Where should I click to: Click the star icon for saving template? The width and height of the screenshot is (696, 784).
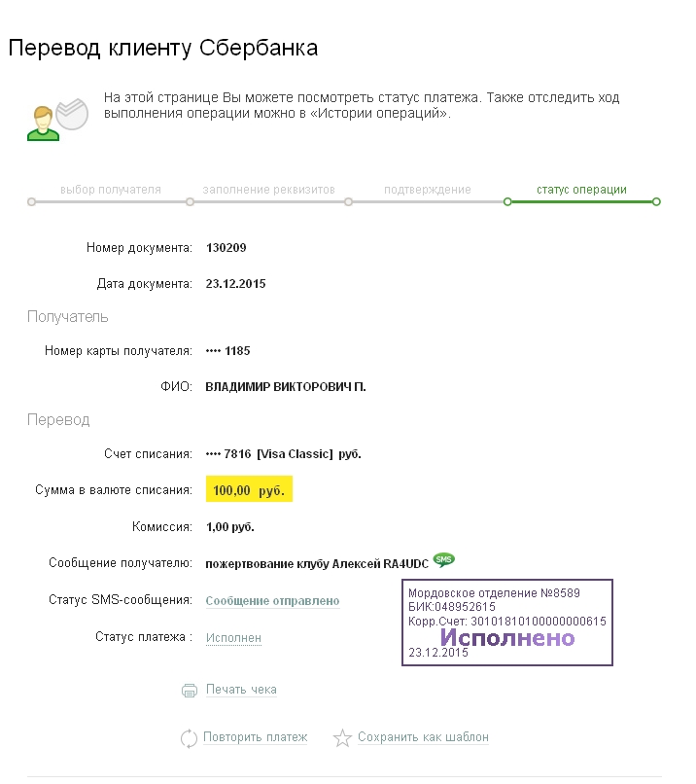(x=342, y=738)
